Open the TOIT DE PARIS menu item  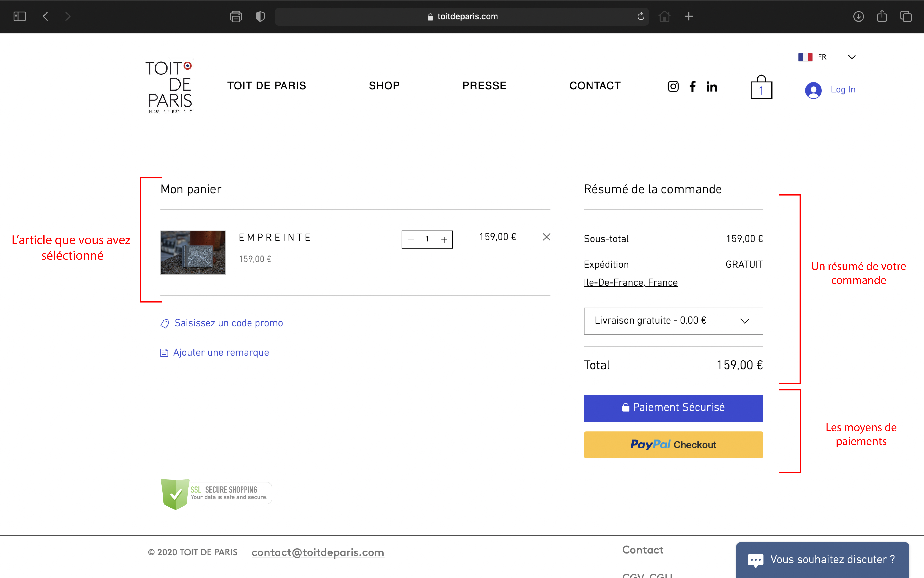[x=267, y=86]
